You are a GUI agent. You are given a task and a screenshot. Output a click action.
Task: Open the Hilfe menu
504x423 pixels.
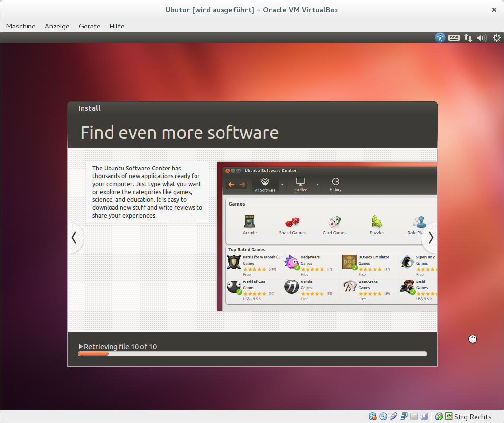tap(117, 26)
